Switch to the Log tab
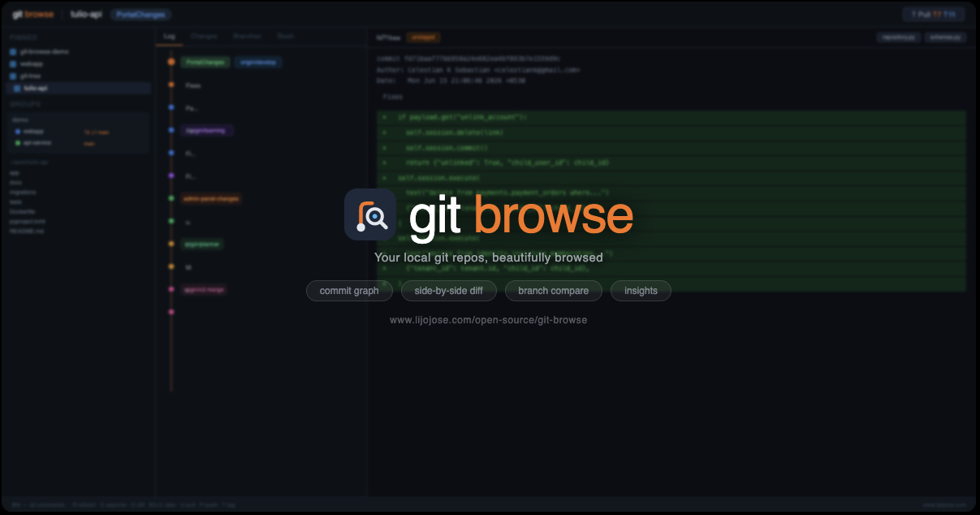The image size is (980, 515). click(x=170, y=37)
